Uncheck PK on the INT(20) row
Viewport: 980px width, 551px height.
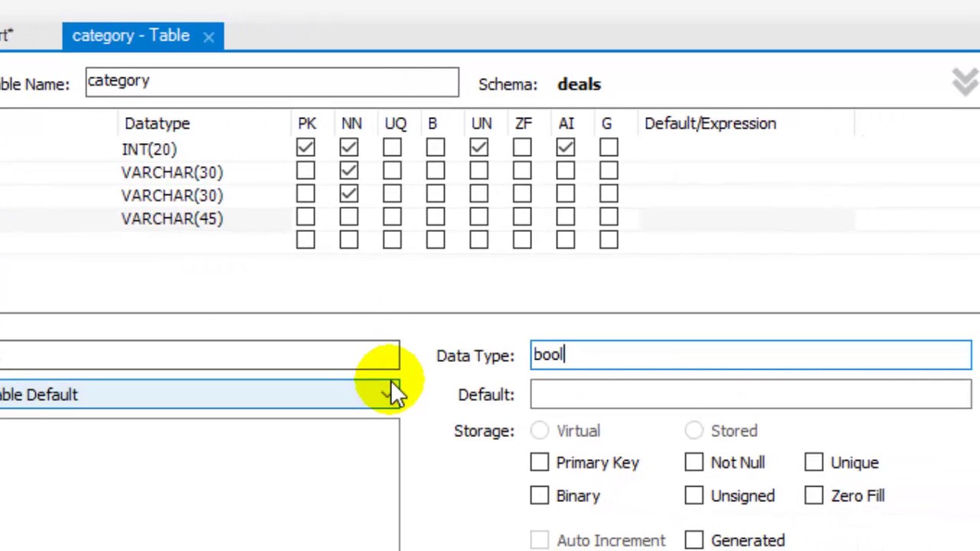pyautogui.click(x=305, y=147)
